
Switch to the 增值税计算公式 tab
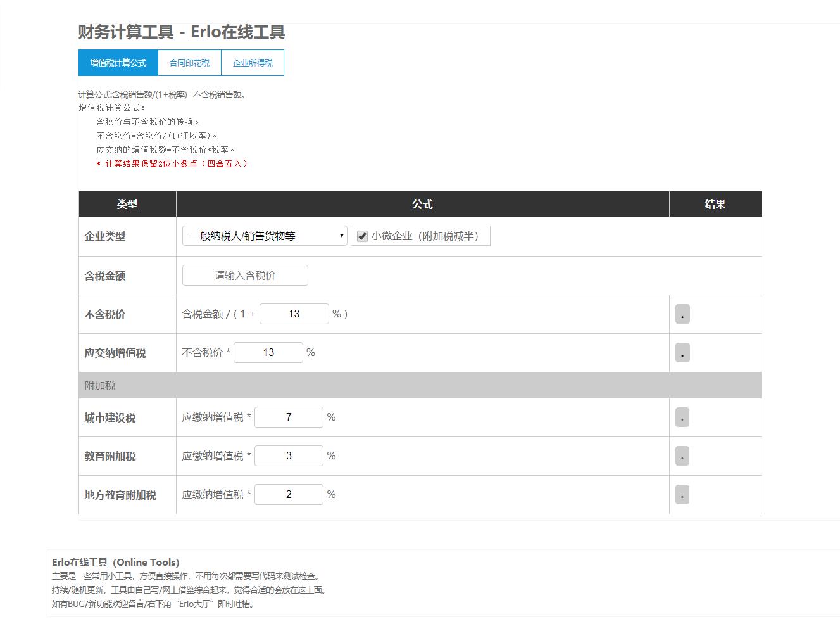tap(118, 63)
